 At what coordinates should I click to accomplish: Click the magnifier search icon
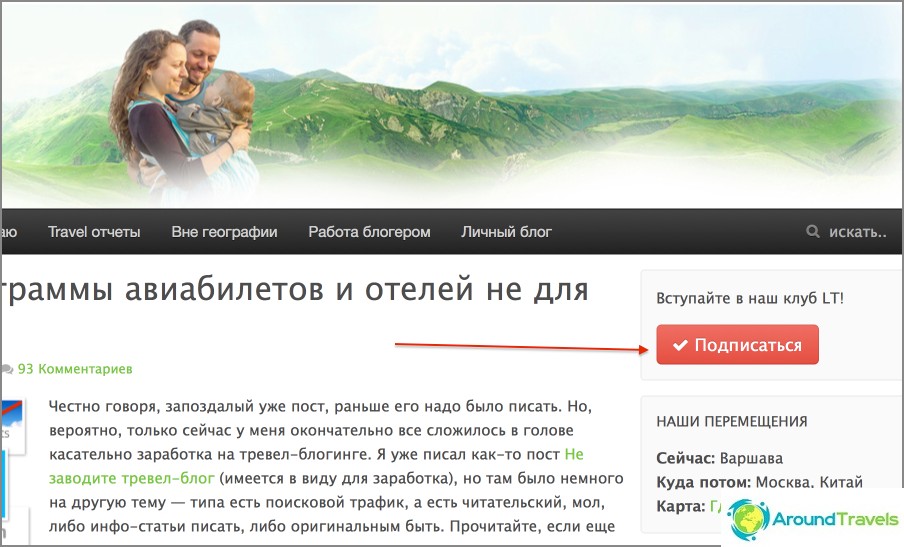812,232
